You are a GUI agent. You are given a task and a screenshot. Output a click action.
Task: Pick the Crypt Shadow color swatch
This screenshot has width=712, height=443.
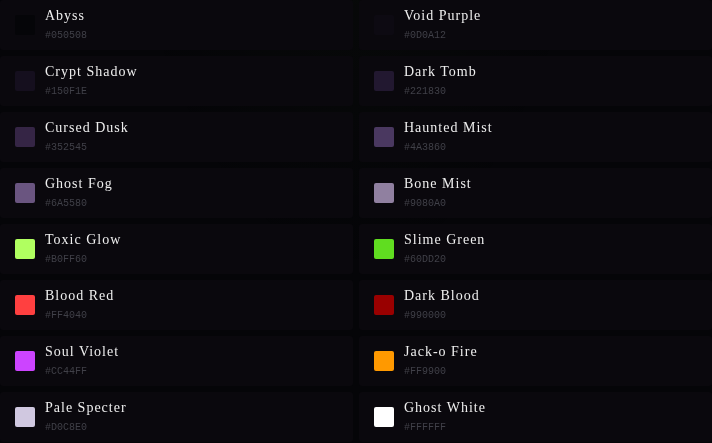pyautogui.click(x=25, y=81)
